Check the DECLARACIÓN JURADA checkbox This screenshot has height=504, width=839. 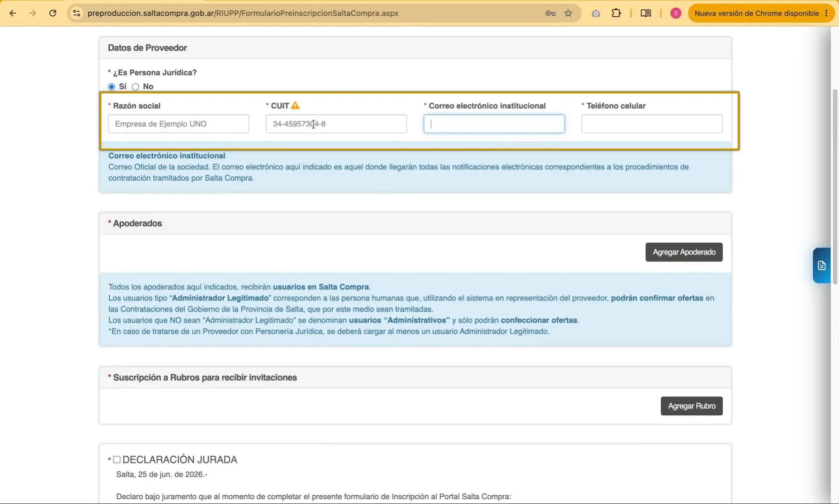[117, 459]
